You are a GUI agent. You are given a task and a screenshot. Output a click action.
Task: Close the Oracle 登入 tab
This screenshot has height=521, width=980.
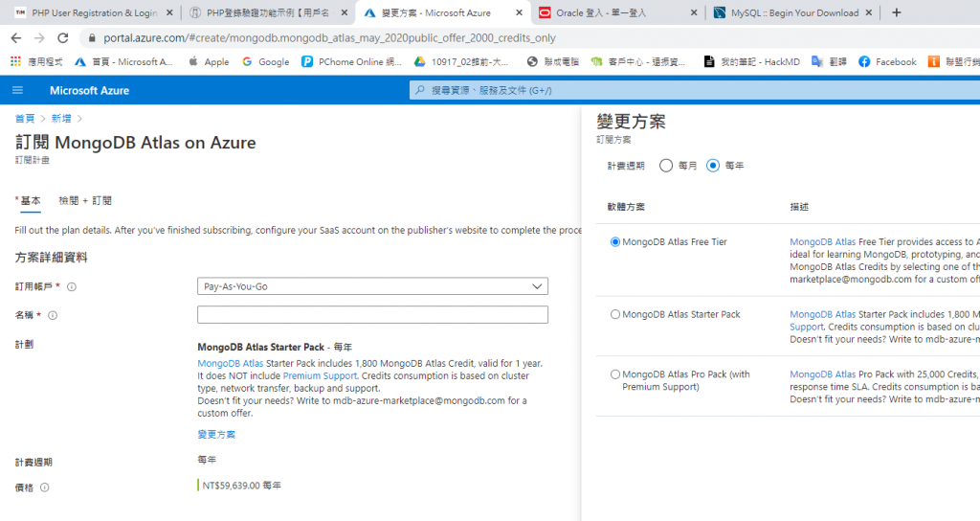(694, 12)
